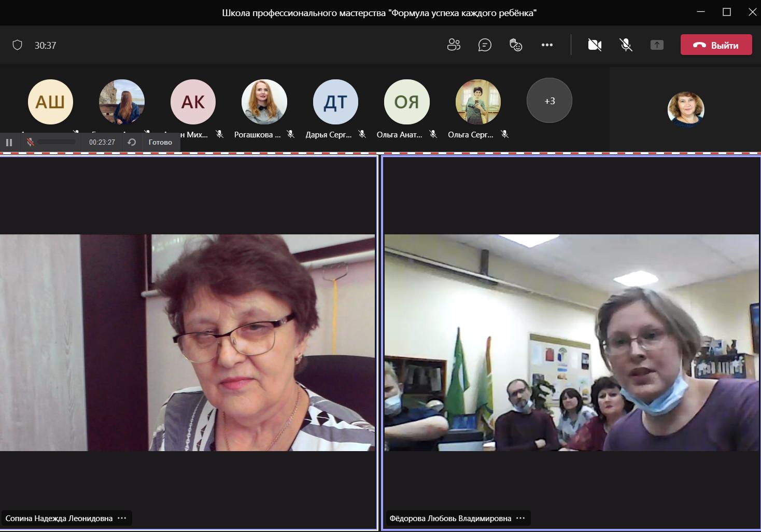Unmute the microphone in meeting toolbar
This screenshot has height=532, width=761.
tap(626, 45)
